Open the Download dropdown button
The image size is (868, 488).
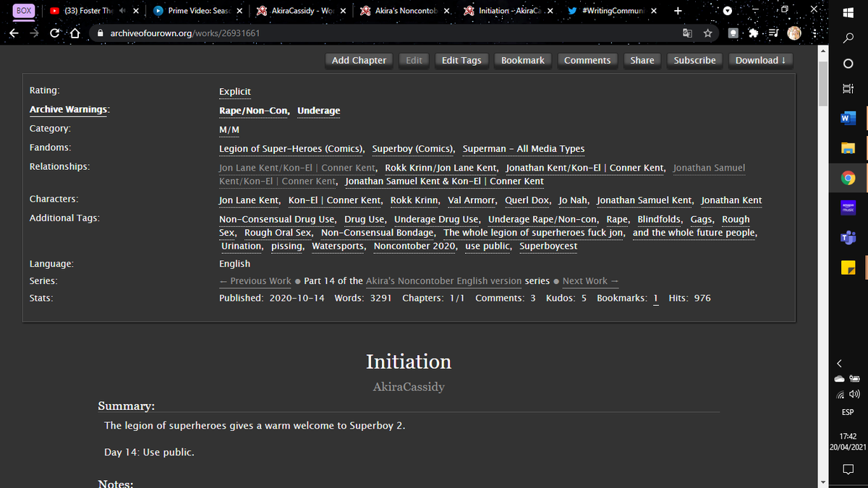point(761,60)
